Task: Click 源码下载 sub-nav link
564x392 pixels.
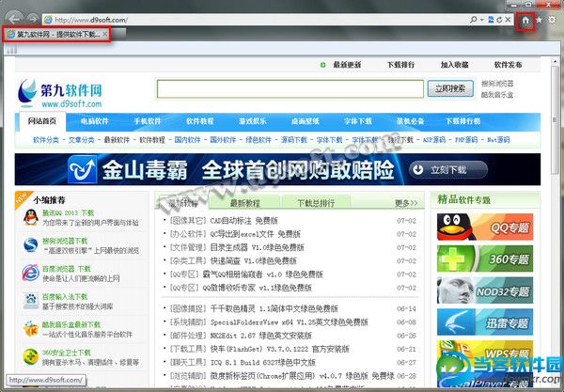Action: [294, 140]
